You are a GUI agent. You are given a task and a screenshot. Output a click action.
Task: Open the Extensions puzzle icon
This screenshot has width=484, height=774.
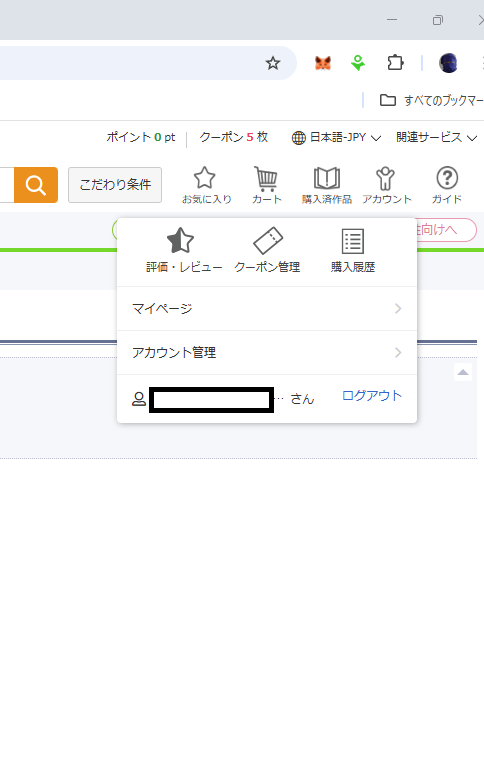395,63
